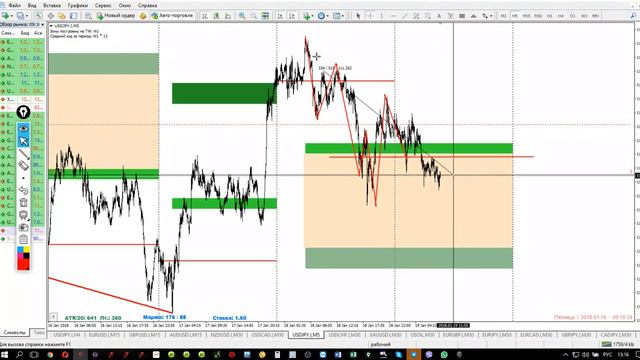Open the Сервис menu
The height and width of the screenshot is (360, 640).
103,5
